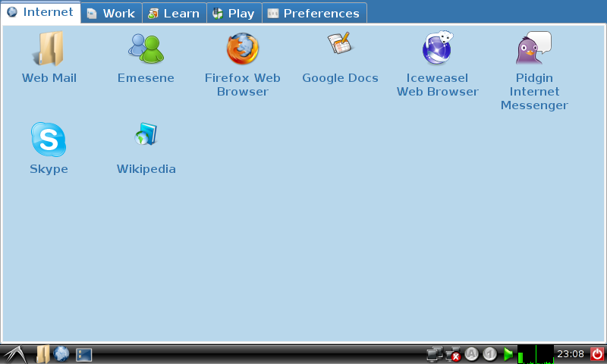Select the Internet tab

(x=41, y=12)
